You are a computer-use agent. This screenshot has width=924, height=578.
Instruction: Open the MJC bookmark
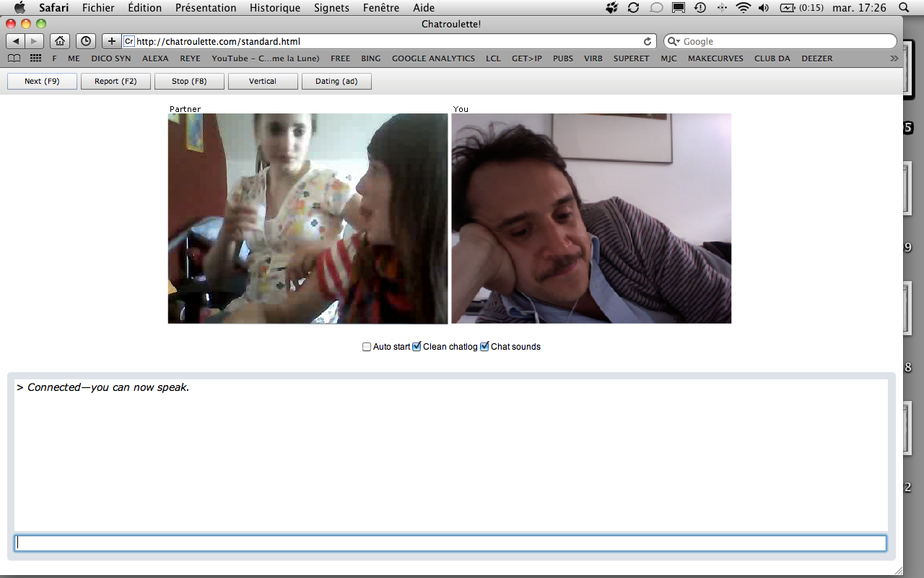(668, 59)
